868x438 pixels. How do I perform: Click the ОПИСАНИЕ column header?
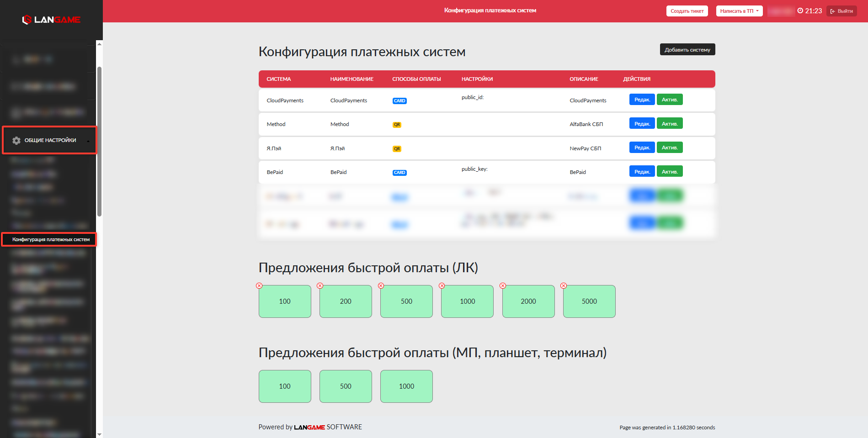click(584, 79)
